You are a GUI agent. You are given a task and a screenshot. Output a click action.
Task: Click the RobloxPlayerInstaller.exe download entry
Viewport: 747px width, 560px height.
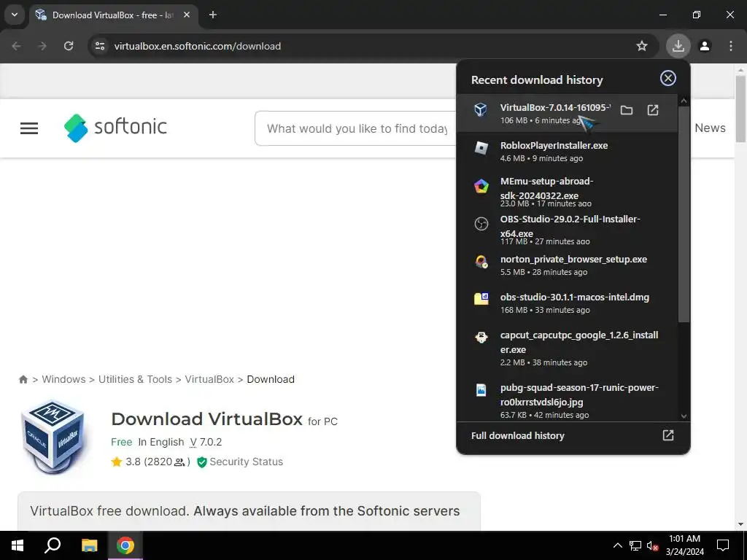pyautogui.click(x=566, y=151)
